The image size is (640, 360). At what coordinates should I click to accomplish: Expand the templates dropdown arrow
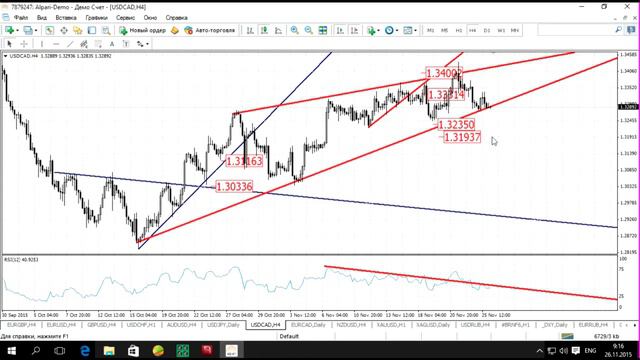coord(416,31)
